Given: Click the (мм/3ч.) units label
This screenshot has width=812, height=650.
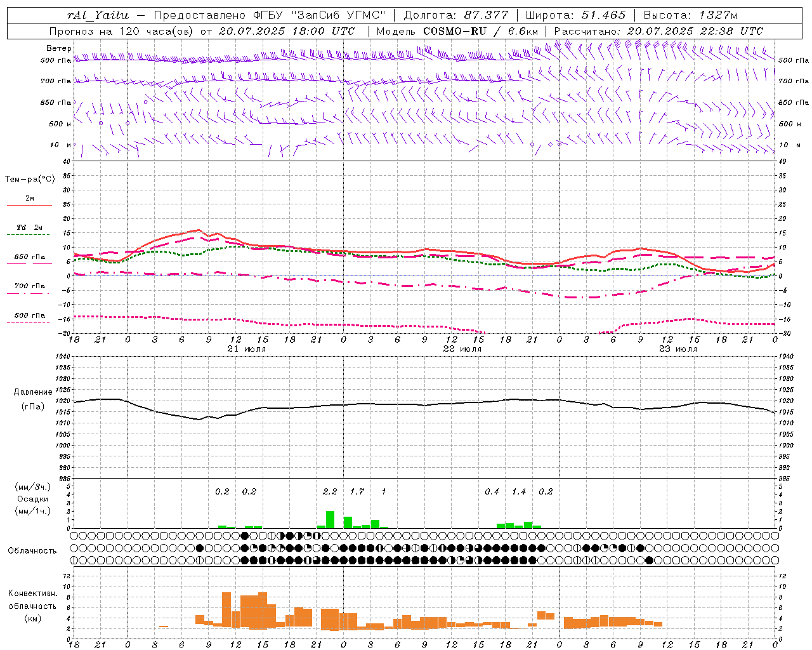Looking at the screenshot, I should click(x=32, y=487).
